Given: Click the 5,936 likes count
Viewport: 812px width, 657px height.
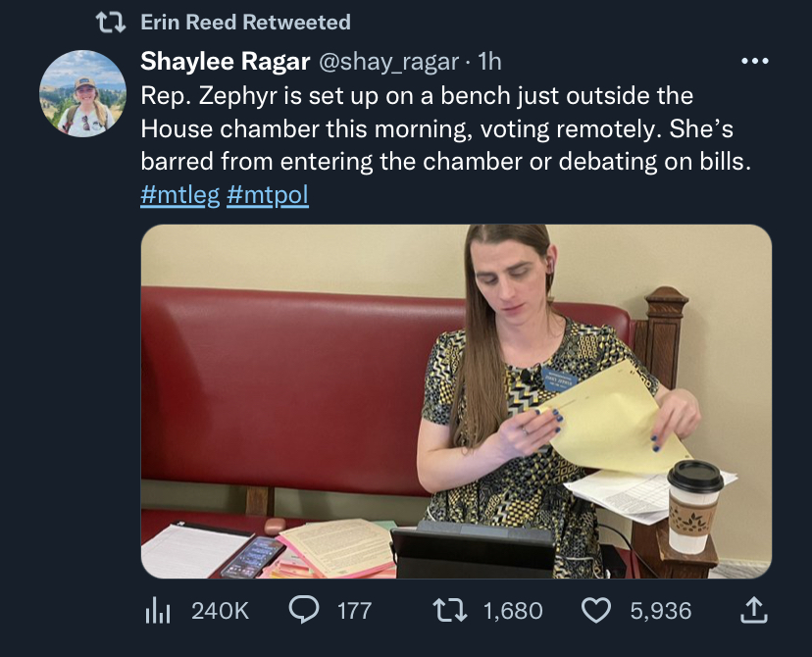Looking at the screenshot, I should 660,611.
